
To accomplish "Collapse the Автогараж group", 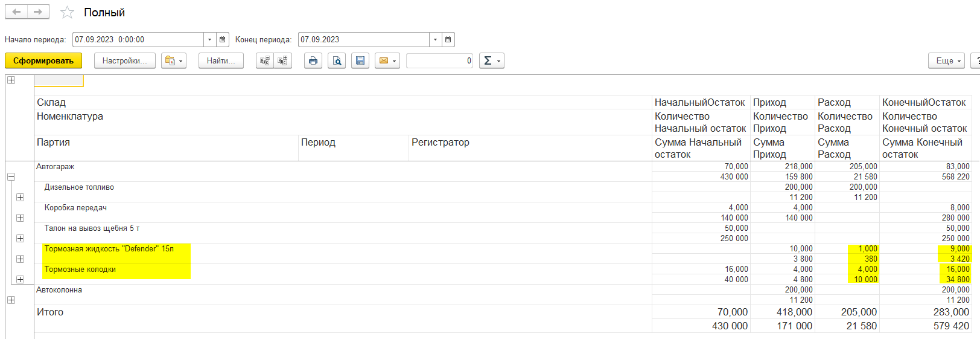I will point(11,177).
